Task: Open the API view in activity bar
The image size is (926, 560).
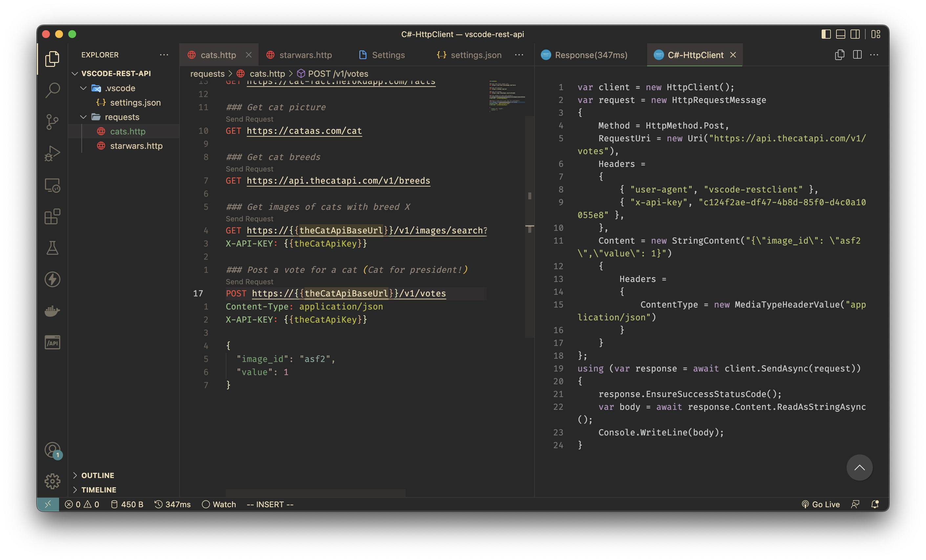Action: pyautogui.click(x=52, y=343)
